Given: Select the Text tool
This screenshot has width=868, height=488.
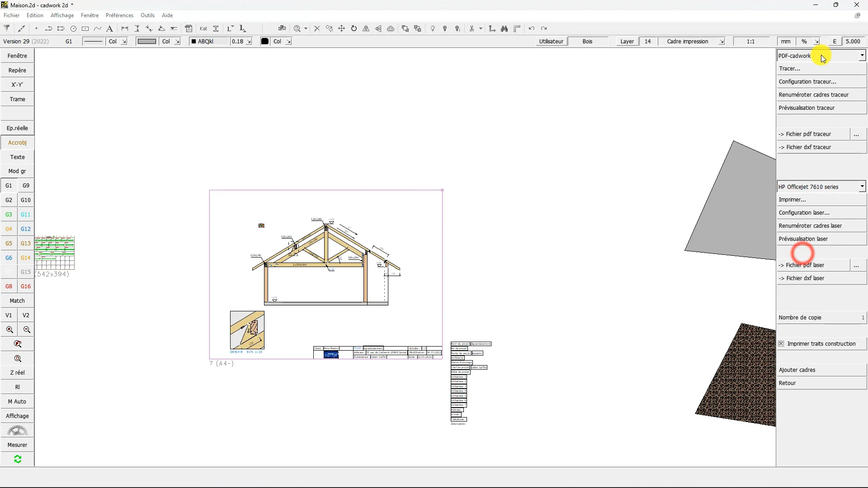Looking at the screenshot, I should point(109,28).
